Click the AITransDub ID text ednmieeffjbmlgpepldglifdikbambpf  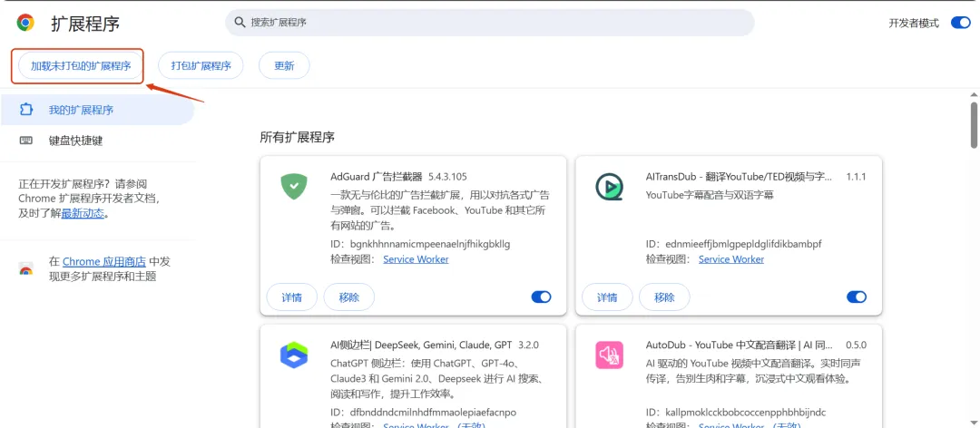click(x=744, y=244)
